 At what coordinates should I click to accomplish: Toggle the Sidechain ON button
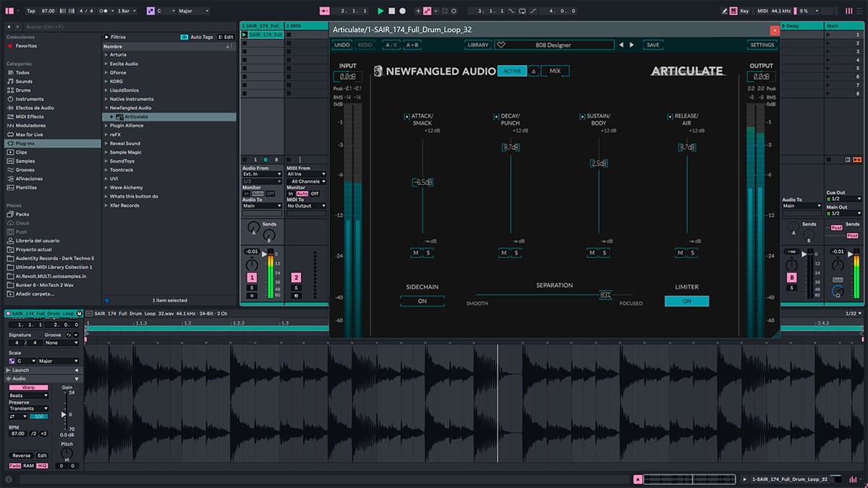coord(422,301)
